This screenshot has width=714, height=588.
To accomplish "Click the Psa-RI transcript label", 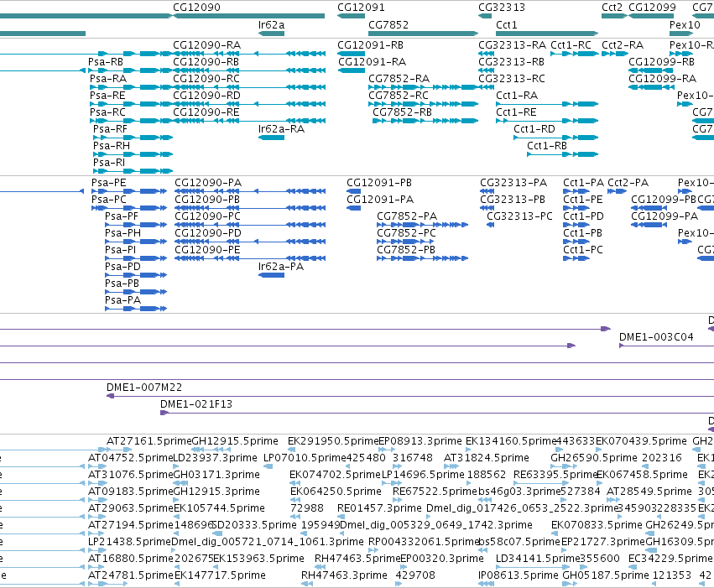I will pos(109,163).
